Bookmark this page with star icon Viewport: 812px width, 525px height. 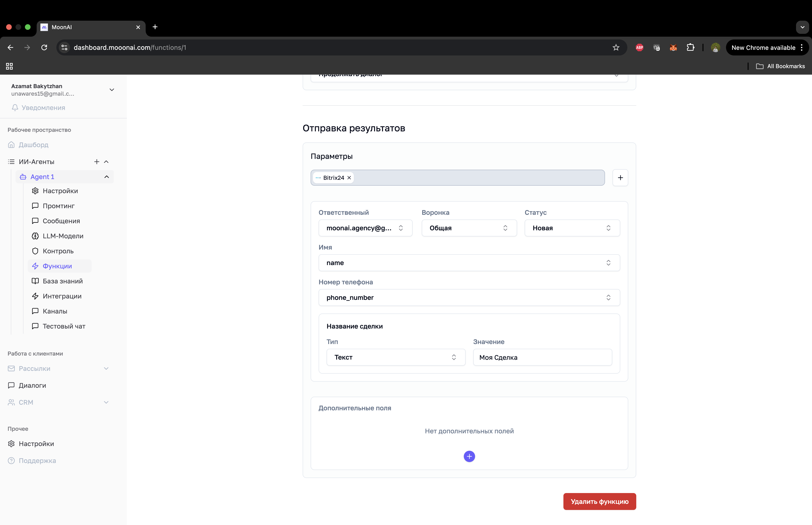pos(616,47)
